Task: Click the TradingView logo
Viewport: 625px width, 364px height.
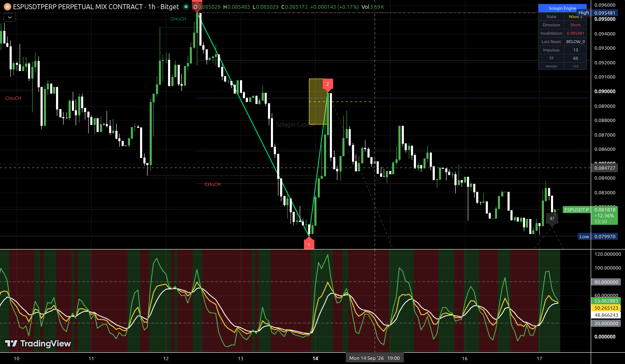Action: tap(38, 344)
